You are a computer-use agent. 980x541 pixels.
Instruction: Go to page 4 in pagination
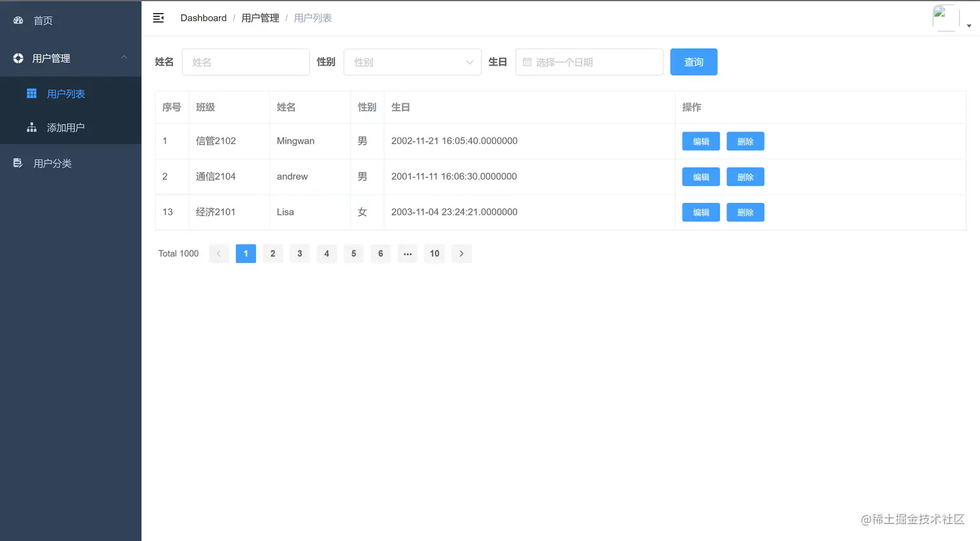click(327, 254)
